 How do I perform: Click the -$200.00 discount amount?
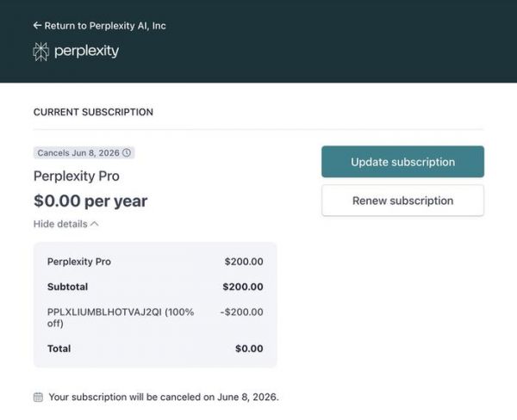[241, 312]
